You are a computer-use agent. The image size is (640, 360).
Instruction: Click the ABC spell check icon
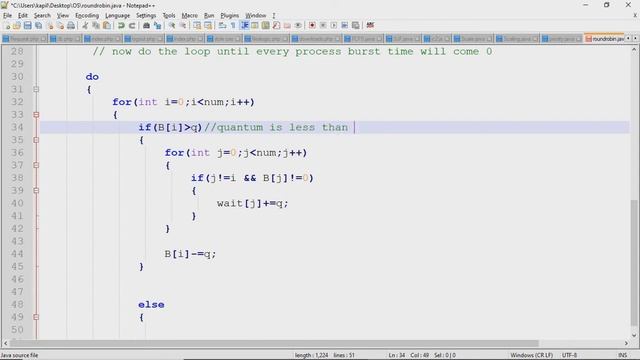click(370, 25)
